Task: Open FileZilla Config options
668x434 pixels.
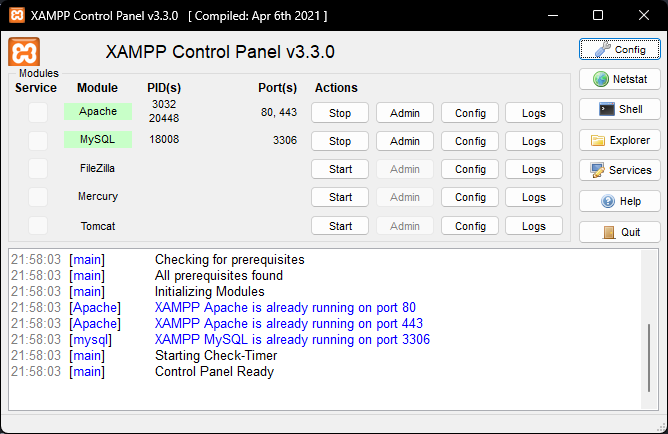Action: tap(470, 169)
